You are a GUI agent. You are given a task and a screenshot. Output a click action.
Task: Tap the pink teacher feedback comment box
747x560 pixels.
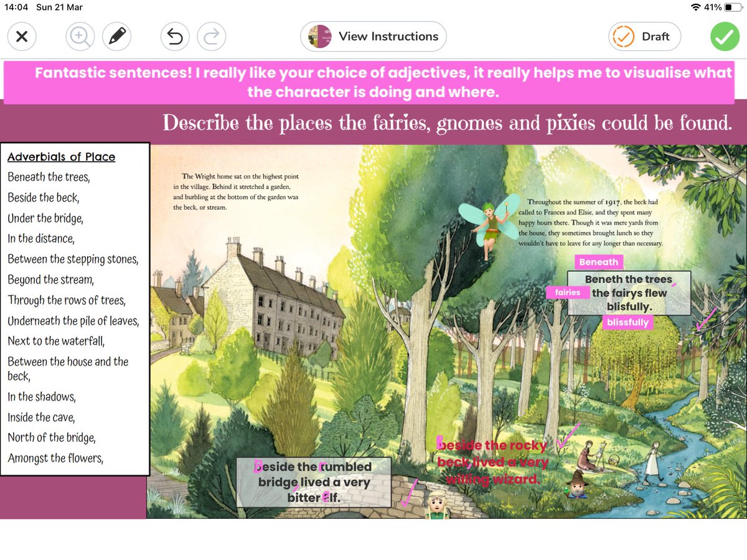coord(369,82)
